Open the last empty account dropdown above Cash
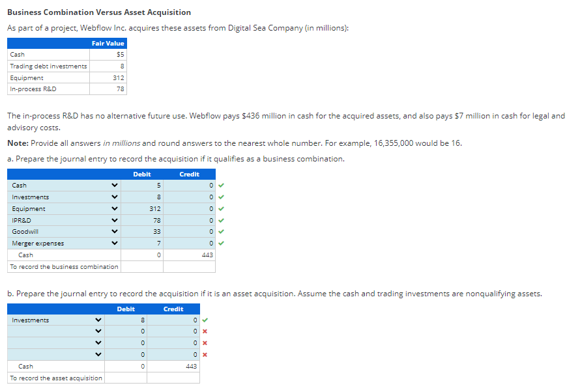The image size is (580, 392). (x=56, y=355)
